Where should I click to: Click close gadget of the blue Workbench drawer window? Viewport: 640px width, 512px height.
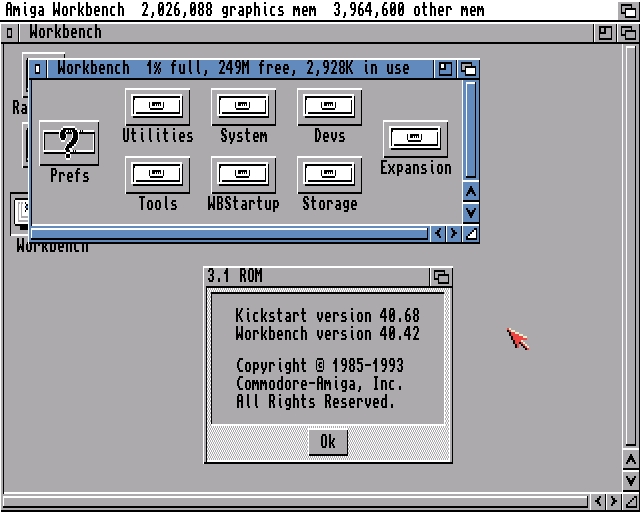click(x=38, y=69)
